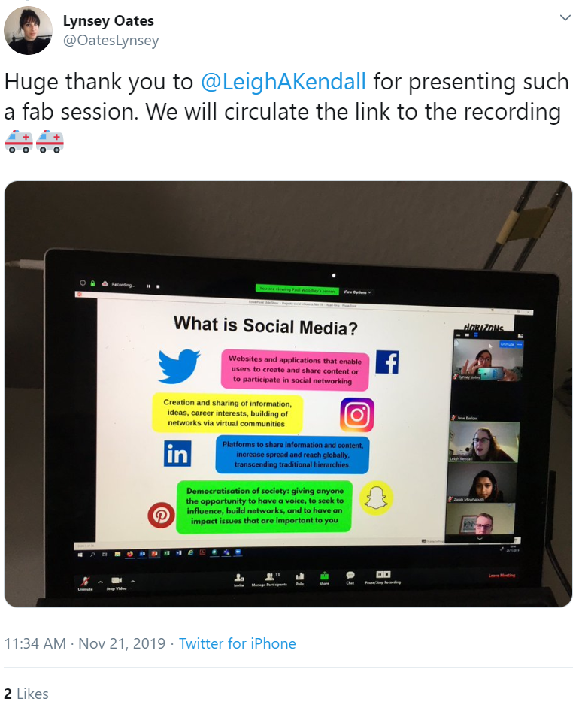
Task: Open the Chat bubble icon
Action: click(x=350, y=576)
